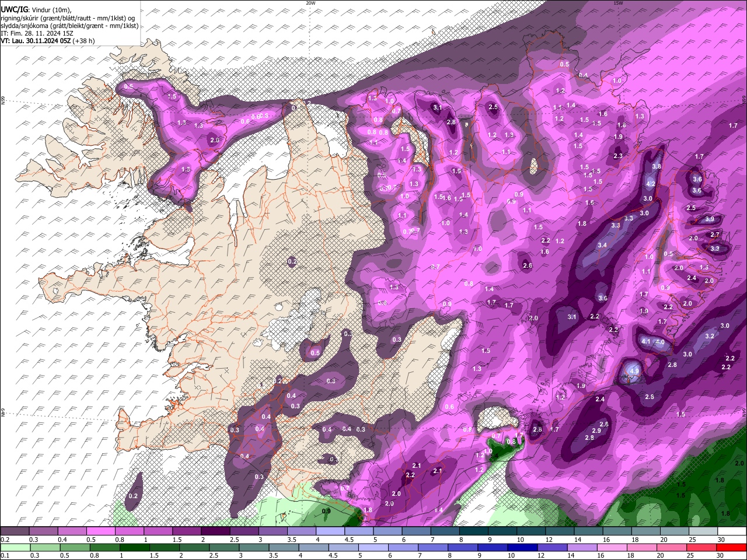Click the '20W' longitude label
Image resolution: width=747 pixels, height=560 pixels.
310,3
